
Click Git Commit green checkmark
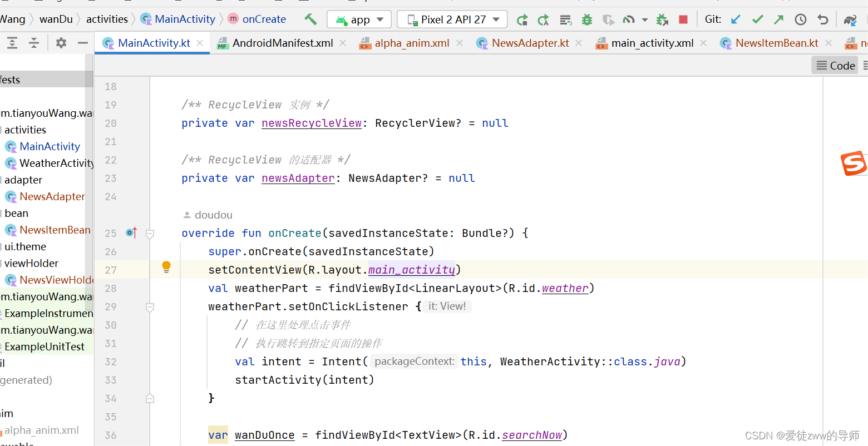click(757, 19)
